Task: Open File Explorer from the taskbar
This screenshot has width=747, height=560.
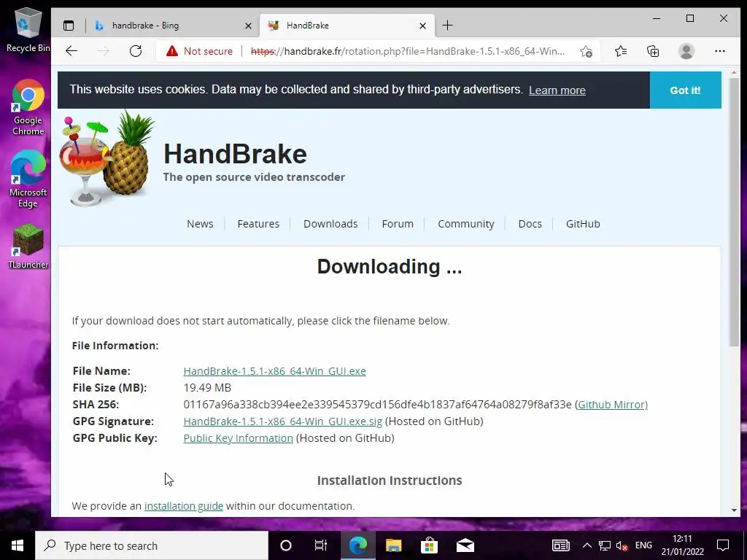Action: pos(393,545)
